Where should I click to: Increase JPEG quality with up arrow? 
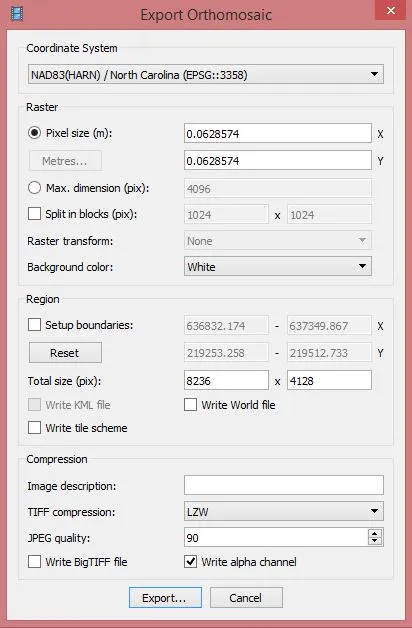[x=375, y=533]
